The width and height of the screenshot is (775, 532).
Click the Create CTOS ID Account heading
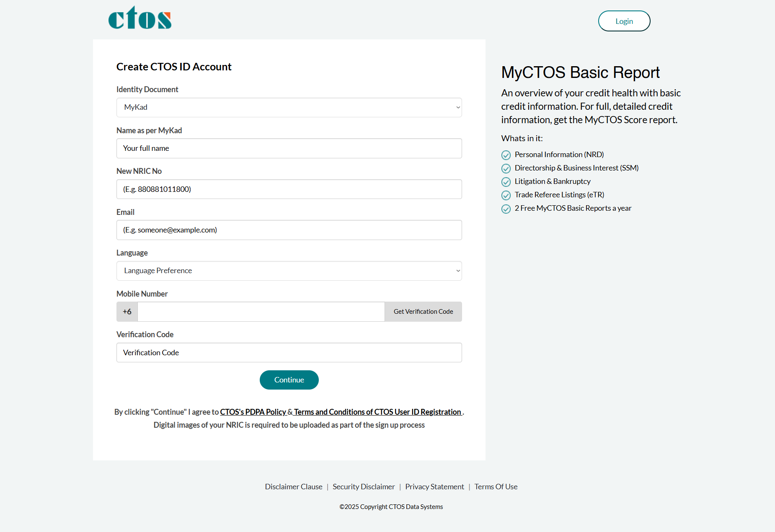tap(174, 67)
